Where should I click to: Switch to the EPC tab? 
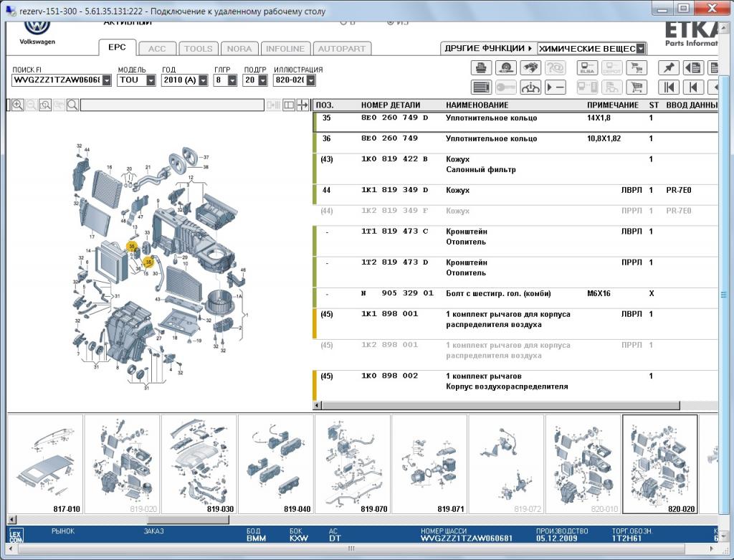click(117, 47)
